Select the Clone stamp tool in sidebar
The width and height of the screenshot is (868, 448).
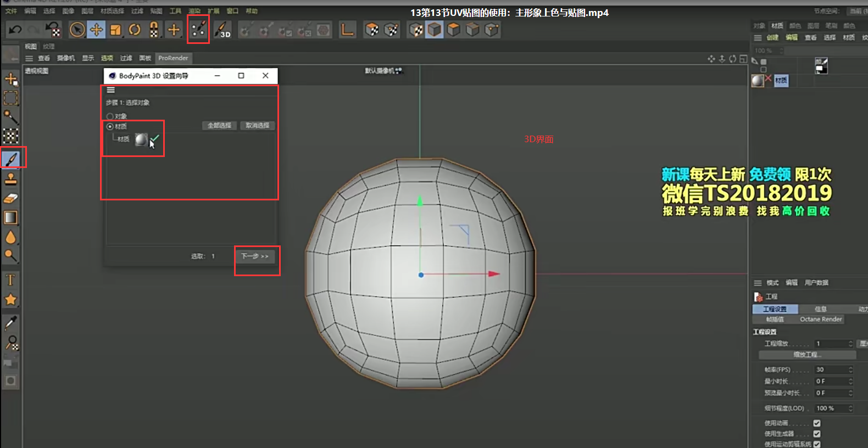[x=11, y=178]
